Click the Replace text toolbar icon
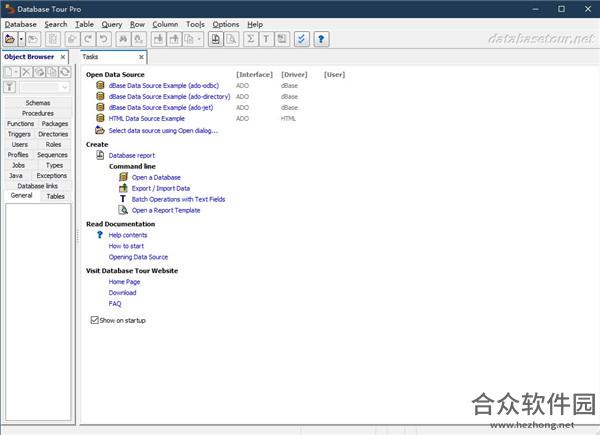Viewport: 600px width, 435px height. 139,39
